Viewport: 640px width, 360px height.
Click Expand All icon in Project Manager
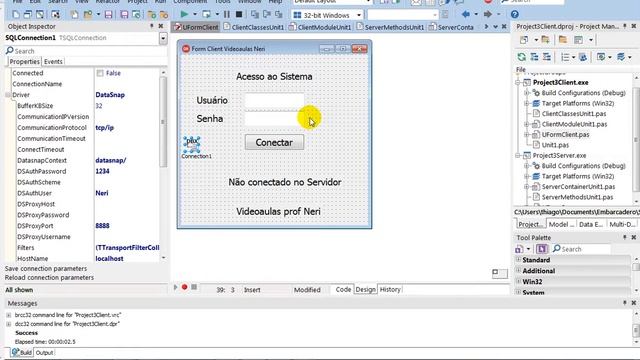(534, 57)
